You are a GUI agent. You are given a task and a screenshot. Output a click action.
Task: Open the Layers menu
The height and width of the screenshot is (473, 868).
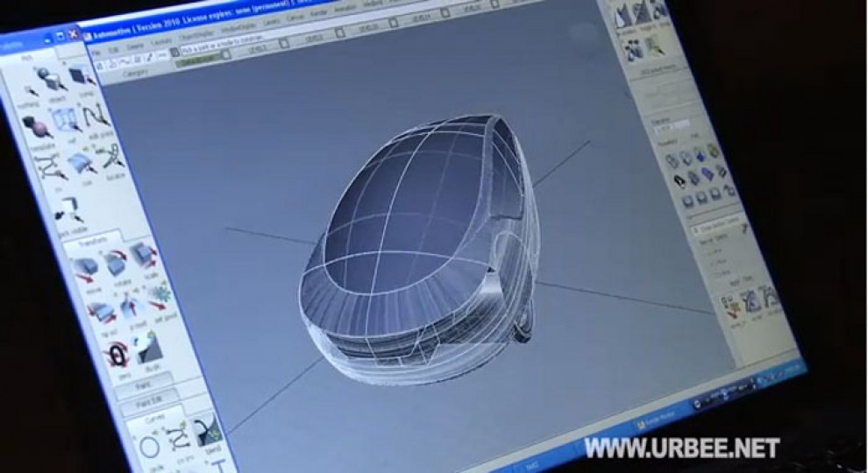point(271,23)
